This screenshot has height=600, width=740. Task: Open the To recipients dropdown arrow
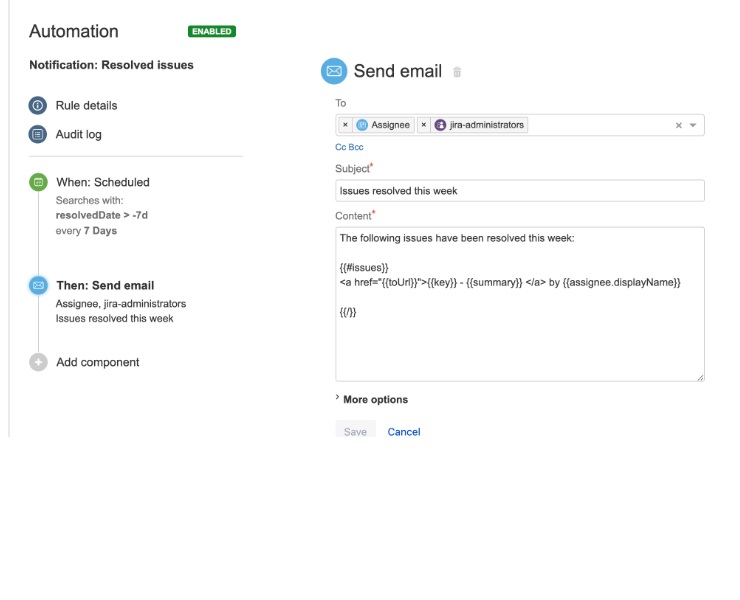coord(693,125)
